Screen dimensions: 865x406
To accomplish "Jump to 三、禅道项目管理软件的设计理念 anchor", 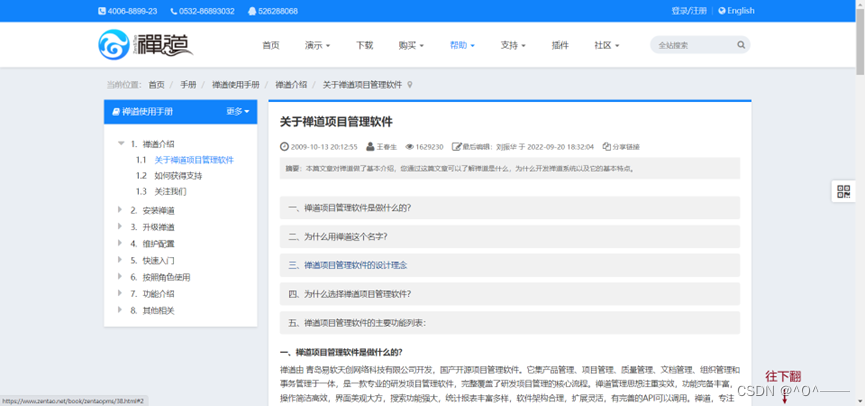I will coord(509,265).
